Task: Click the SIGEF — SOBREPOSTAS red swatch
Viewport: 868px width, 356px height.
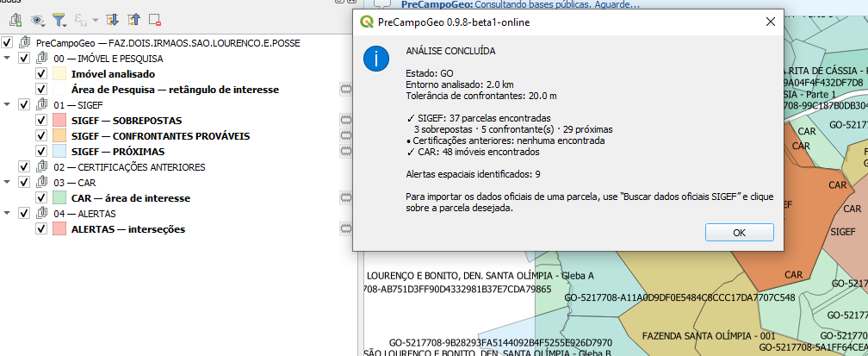Action: pos(59,121)
